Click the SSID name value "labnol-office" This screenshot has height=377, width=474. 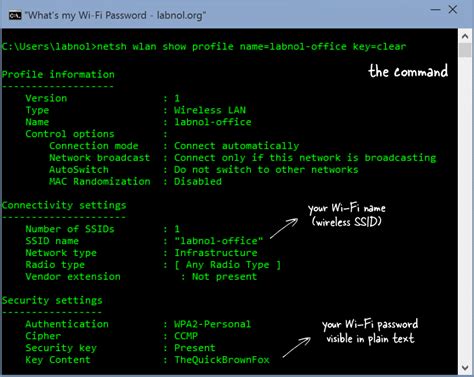click(x=219, y=241)
